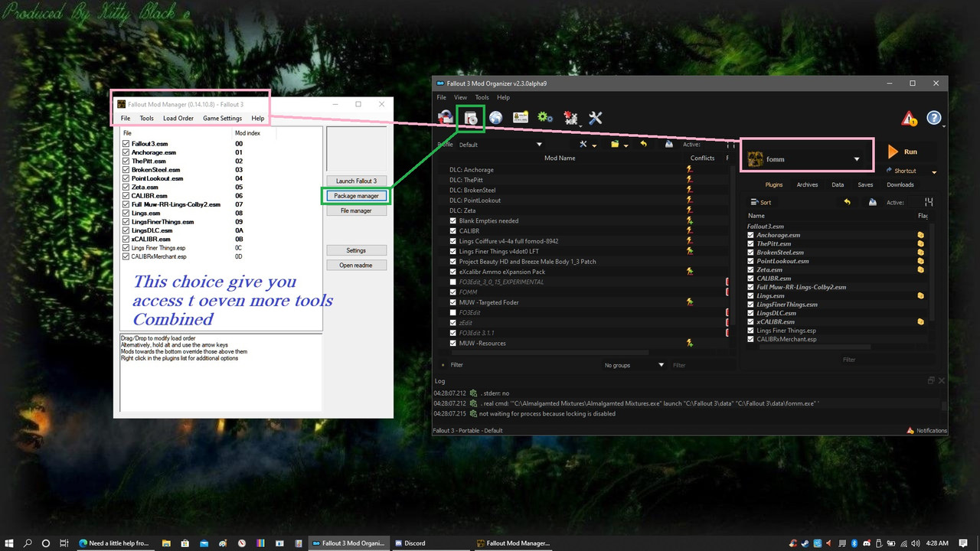Click the flag icon next to xCALIBR.esm plugin

tap(920, 322)
